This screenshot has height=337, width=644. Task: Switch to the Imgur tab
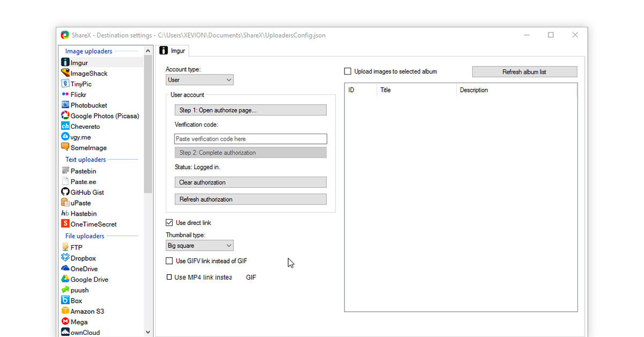click(172, 50)
